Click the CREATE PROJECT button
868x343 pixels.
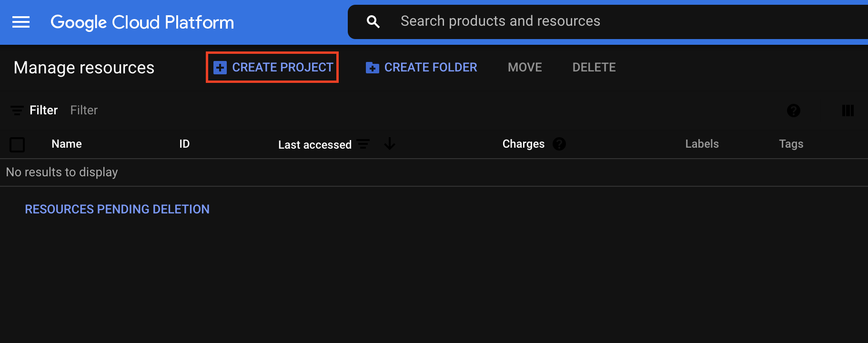point(273,67)
